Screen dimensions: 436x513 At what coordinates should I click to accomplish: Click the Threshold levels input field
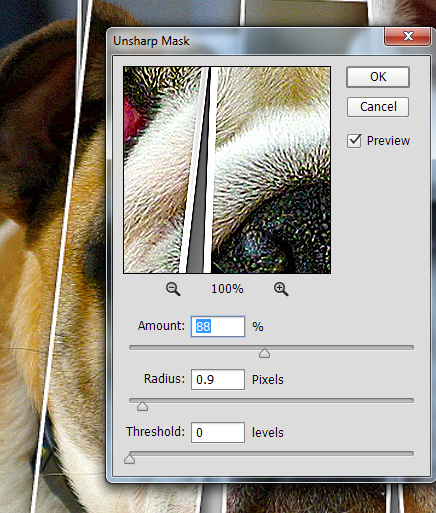pyautogui.click(x=218, y=432)
